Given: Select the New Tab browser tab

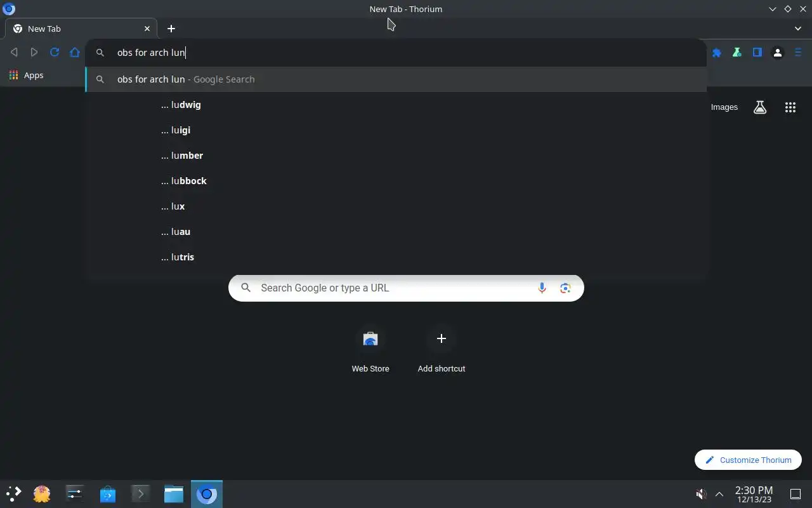Looking at the screenshot, I should point(81,29).
